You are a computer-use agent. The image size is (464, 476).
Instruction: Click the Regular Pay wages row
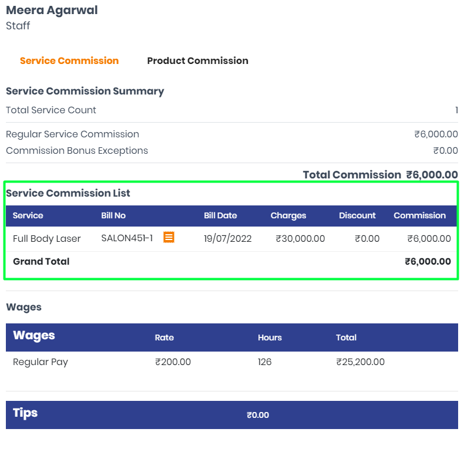(x=232, y=362)
